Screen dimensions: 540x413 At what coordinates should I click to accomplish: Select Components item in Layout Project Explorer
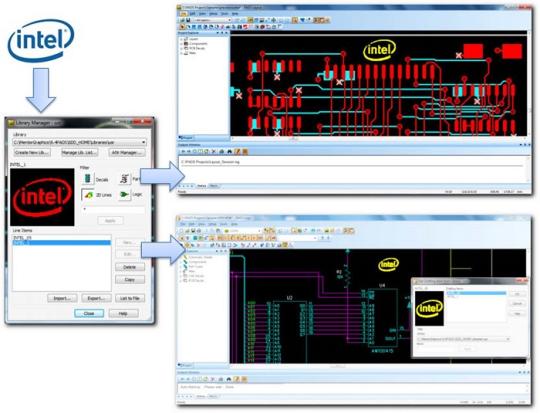click(x=198, y=44)
